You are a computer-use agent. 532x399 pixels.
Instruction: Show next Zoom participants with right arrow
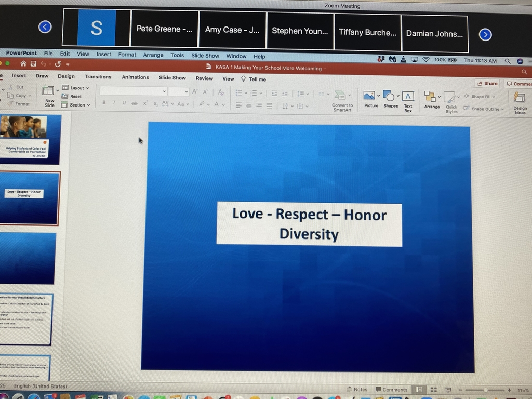coord(485,34)
